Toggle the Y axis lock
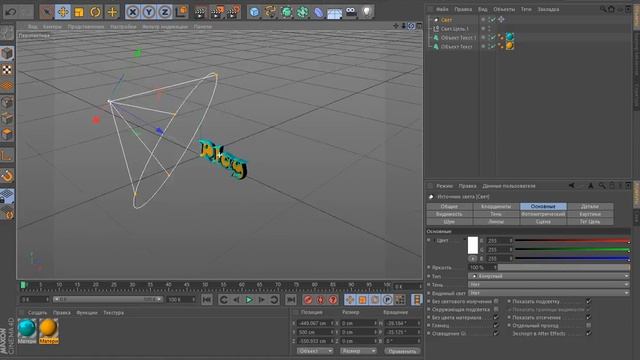Image resolution: width=640 pixels, height=360 pixels. (149, 12)
